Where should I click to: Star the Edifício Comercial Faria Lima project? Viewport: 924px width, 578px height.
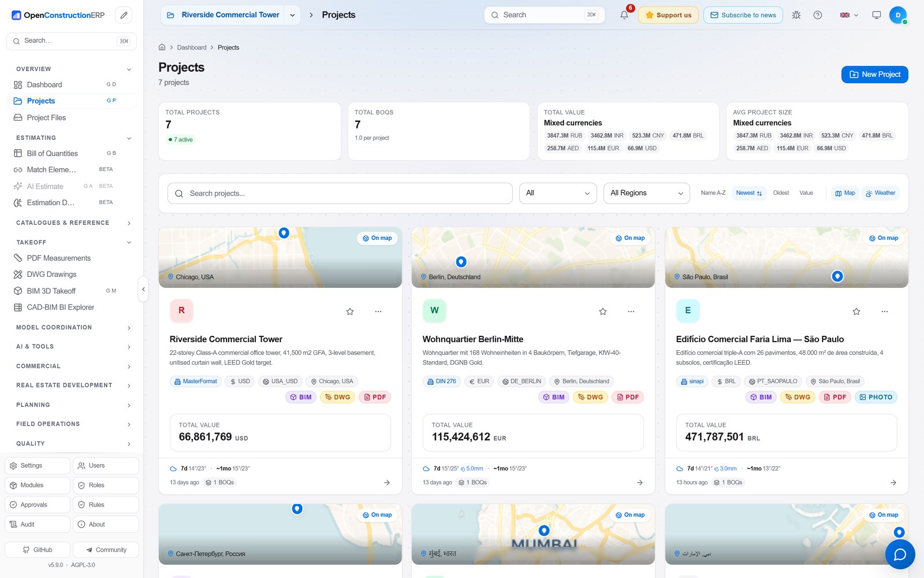tap(856, 312)
